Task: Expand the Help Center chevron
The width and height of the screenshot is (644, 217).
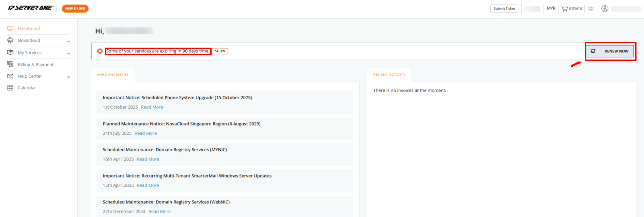Action: pyautogui.click(x=68, y=77)
